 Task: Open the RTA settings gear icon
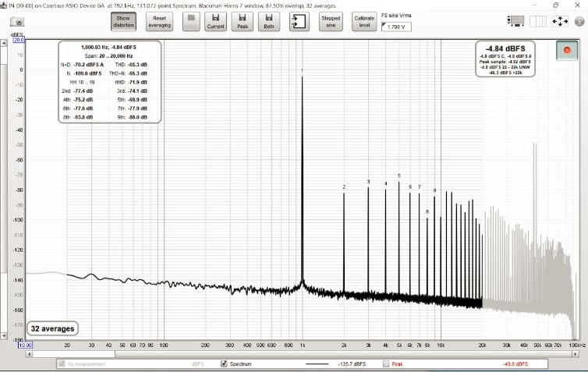click(x=579, y=22)
